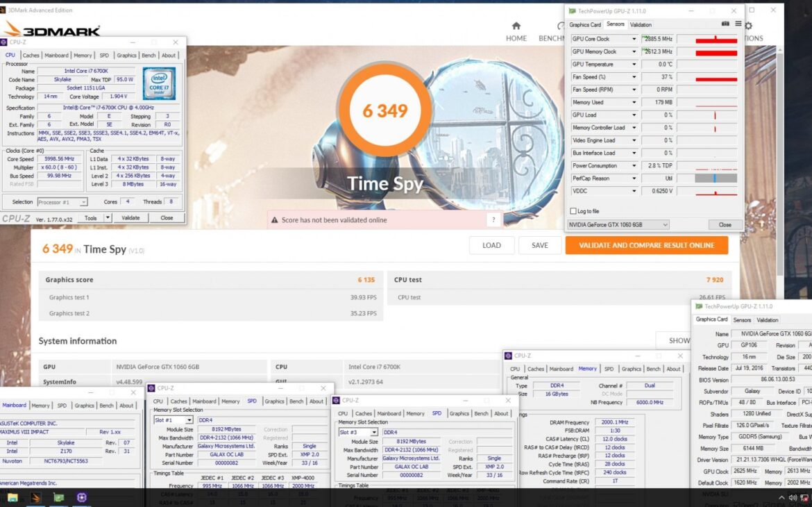Open the Validation tab in GPU-Z sensors window
Viewport: 812px width, 507px height.
pos(641,25)
